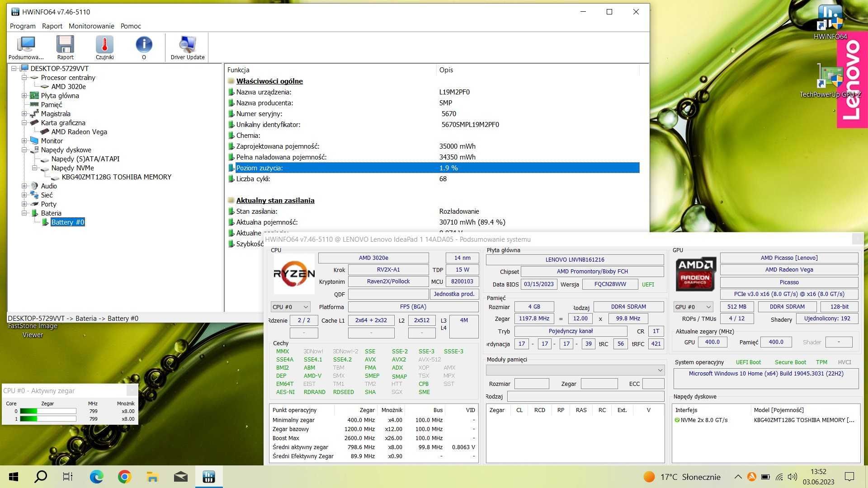This screenshot has height=488, width=868.
Task: Click the Ryzen logo in CPU panel
Action: [294, 274]
